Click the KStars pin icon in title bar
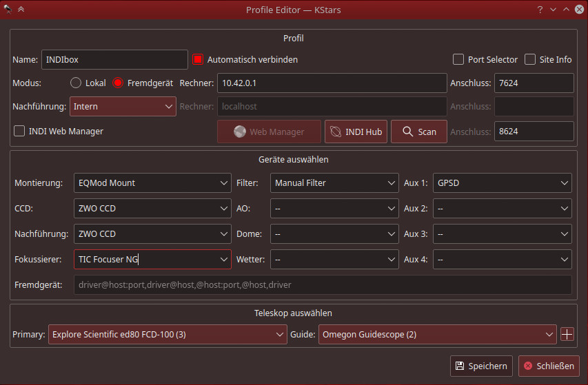 coord(8,9)
